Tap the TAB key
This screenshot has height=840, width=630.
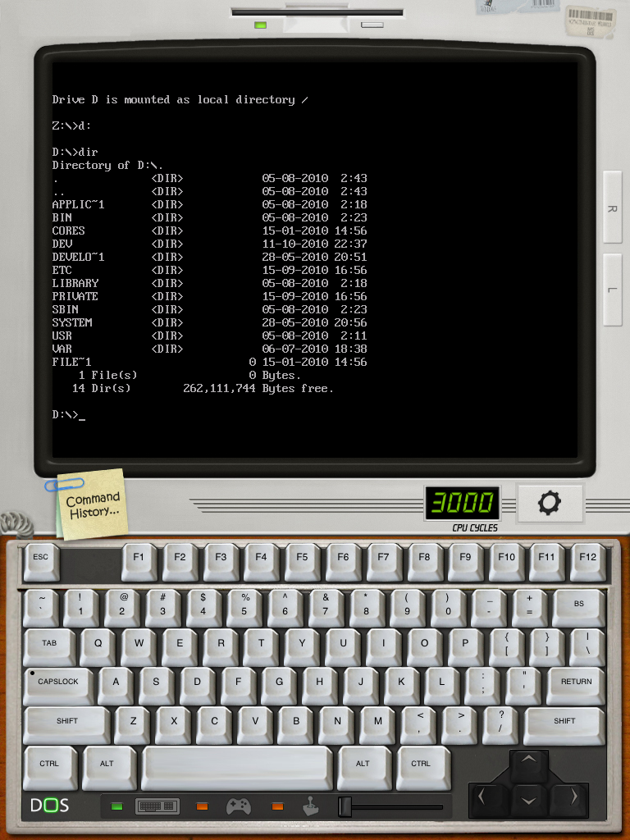tap(49, 646)
